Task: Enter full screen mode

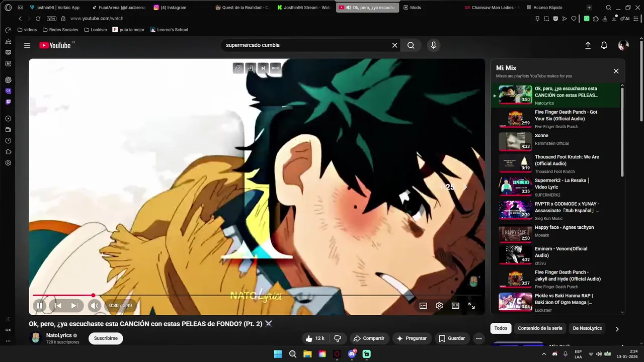Action: tap(471, 306)
